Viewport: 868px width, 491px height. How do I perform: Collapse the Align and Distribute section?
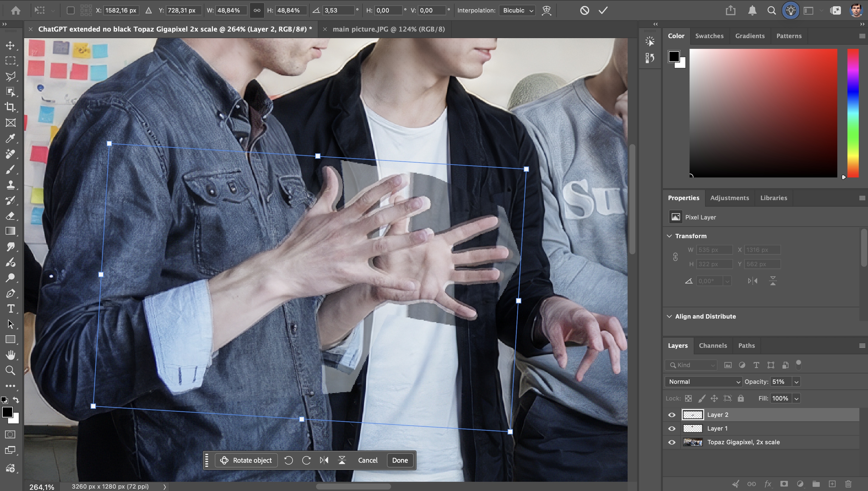[669, 316]
